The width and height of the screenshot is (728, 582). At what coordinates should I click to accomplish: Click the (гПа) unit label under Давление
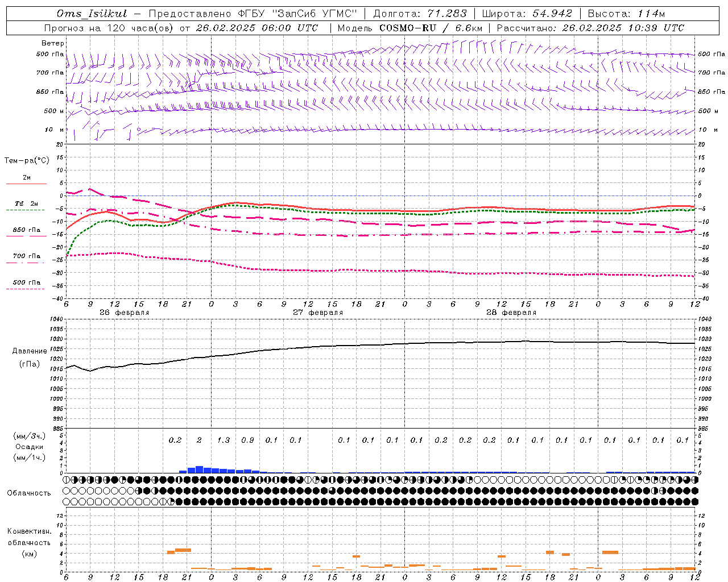tap(30, 364)
